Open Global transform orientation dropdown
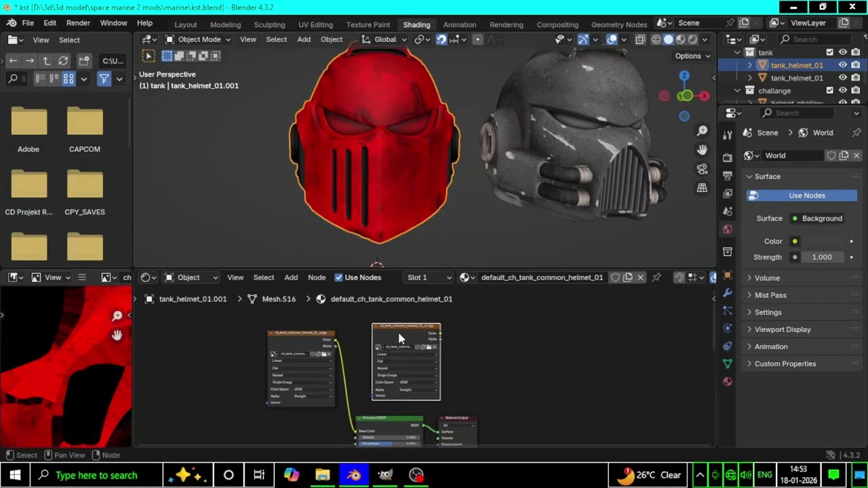 click(x=384, y=39)
